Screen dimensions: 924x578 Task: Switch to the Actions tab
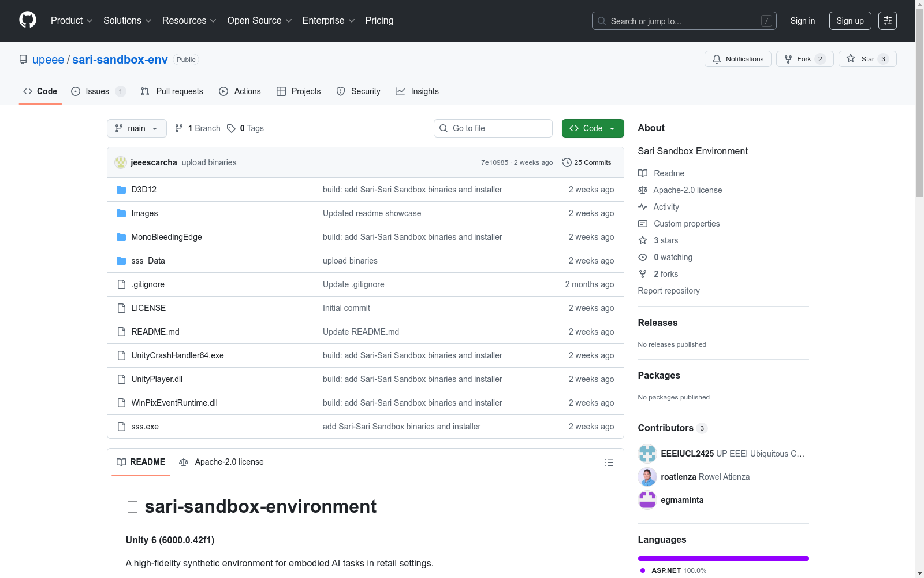click(240, 91)
